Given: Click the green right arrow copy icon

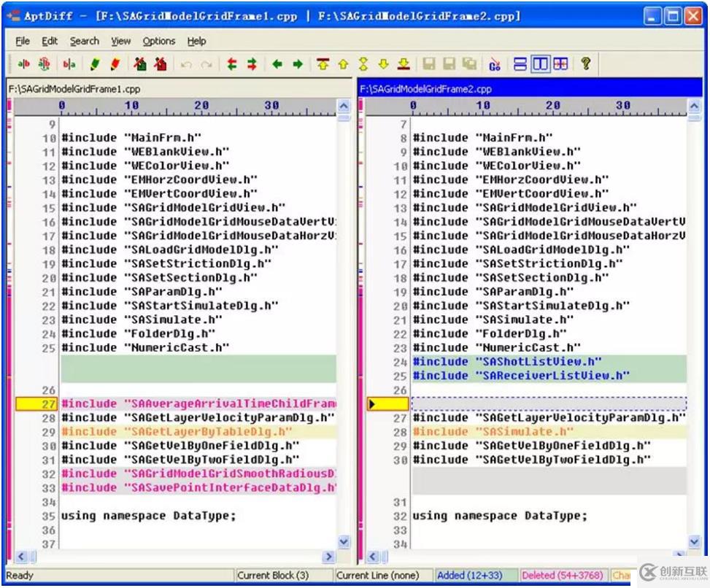Looking at the screenshot, I should click(x=298, y=64).
